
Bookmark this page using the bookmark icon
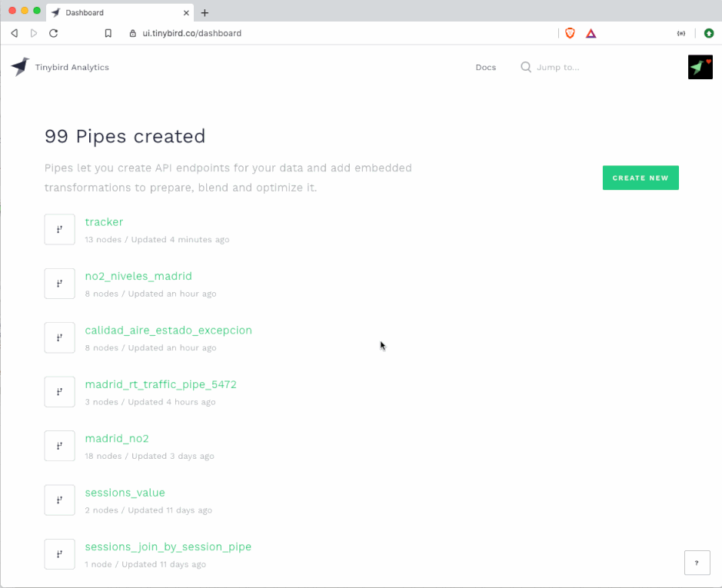[x=108, y=33]
